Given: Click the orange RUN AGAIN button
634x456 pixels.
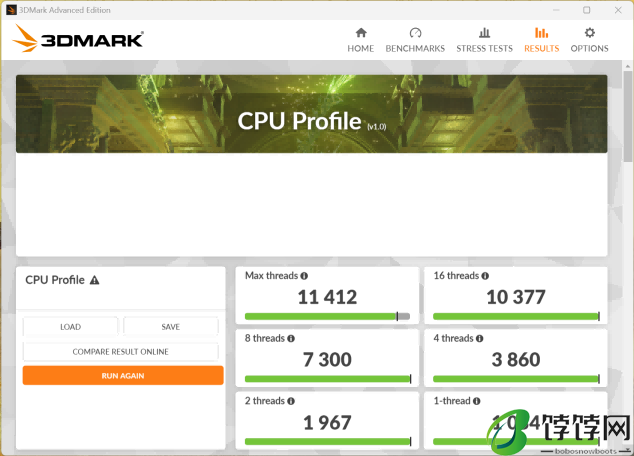Looking at the screenshot, I should (x=123, y=376).
